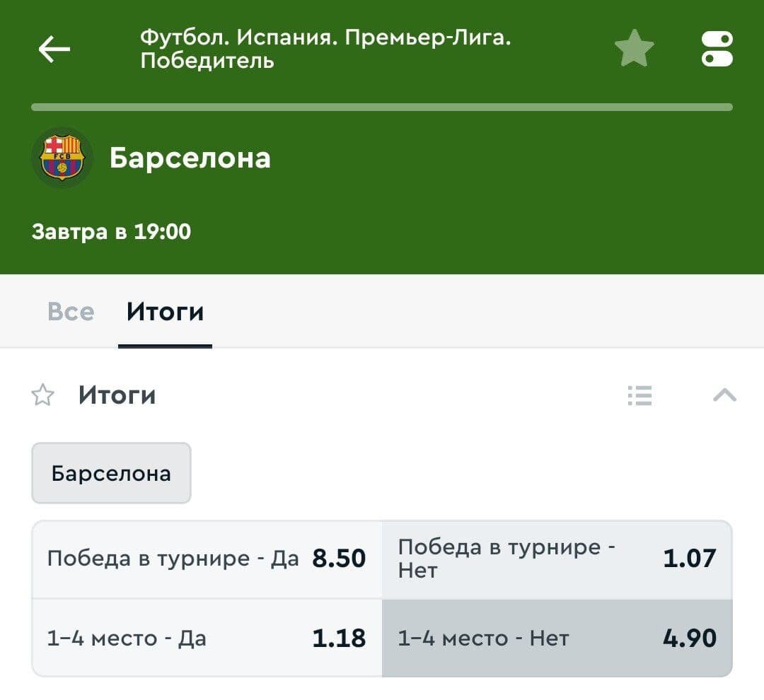Collapse the Итоги section with the chevron
Screen dimensions: 764x700
[724, 395]
